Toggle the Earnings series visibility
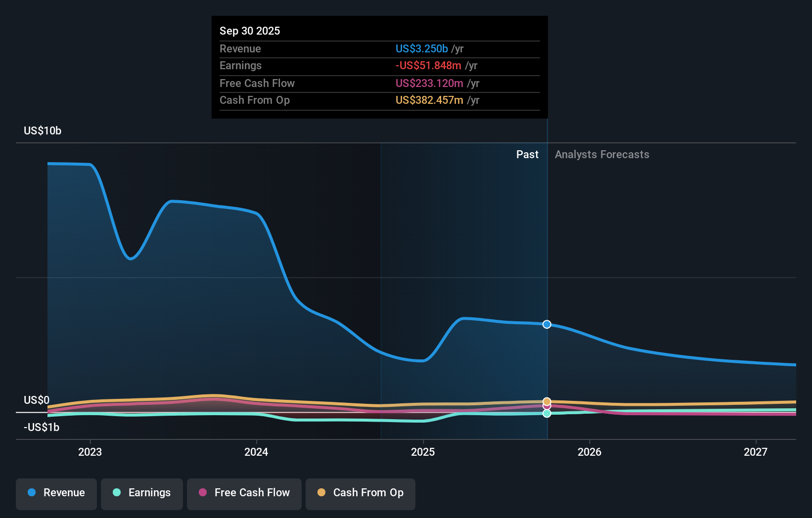Screen dimensions: 812x518 [x=141, y=493]
